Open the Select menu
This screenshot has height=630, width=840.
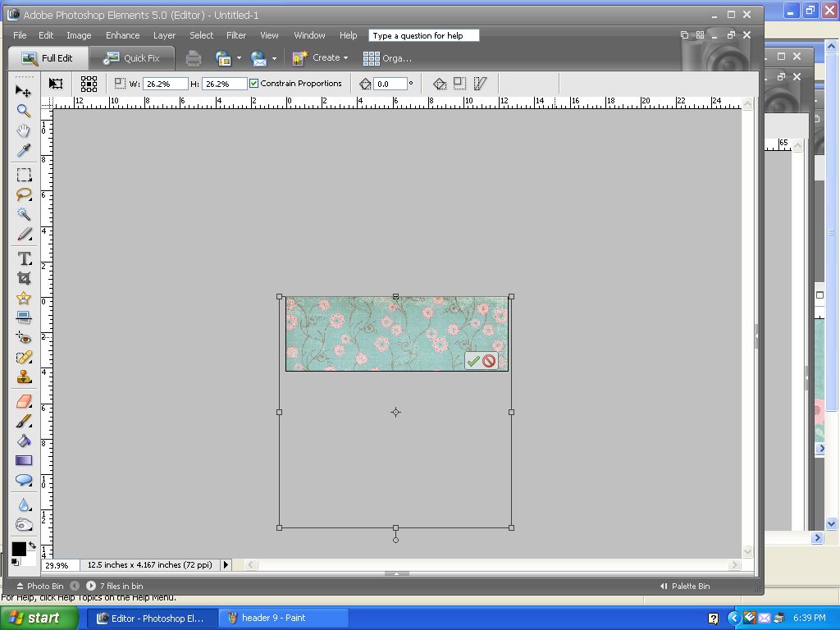(x=202, y=35)
